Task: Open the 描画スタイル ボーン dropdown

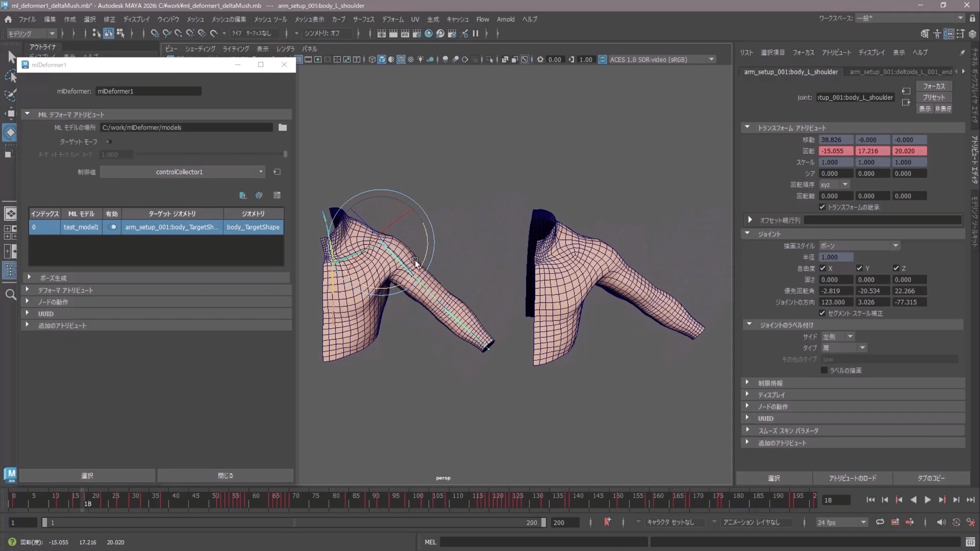Action: 859,246
